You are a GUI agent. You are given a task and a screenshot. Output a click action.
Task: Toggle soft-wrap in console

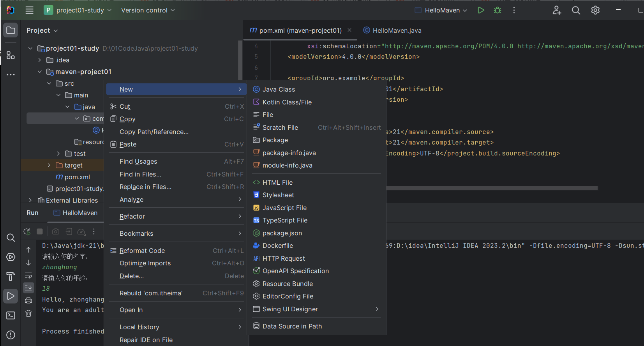pos(28,275)
